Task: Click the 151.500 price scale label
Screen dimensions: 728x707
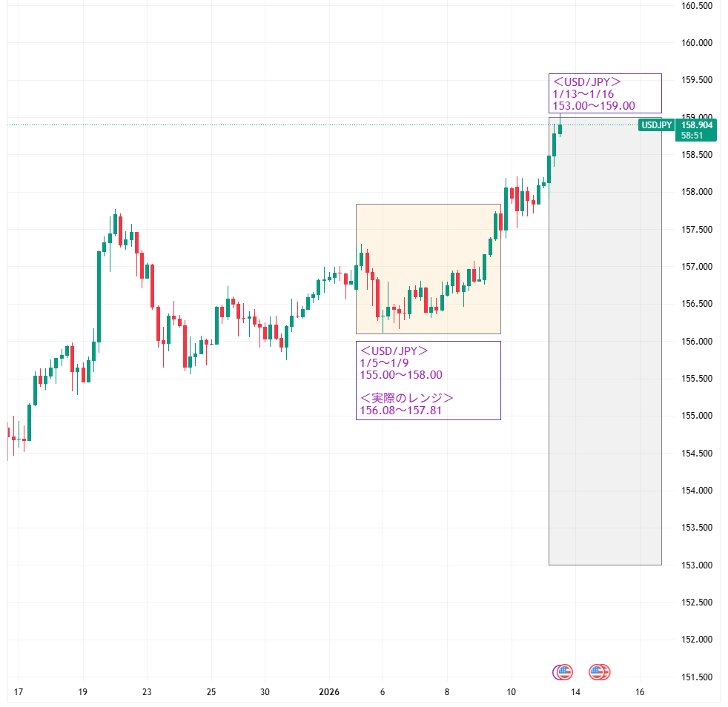Action: (x=696, y=677)
